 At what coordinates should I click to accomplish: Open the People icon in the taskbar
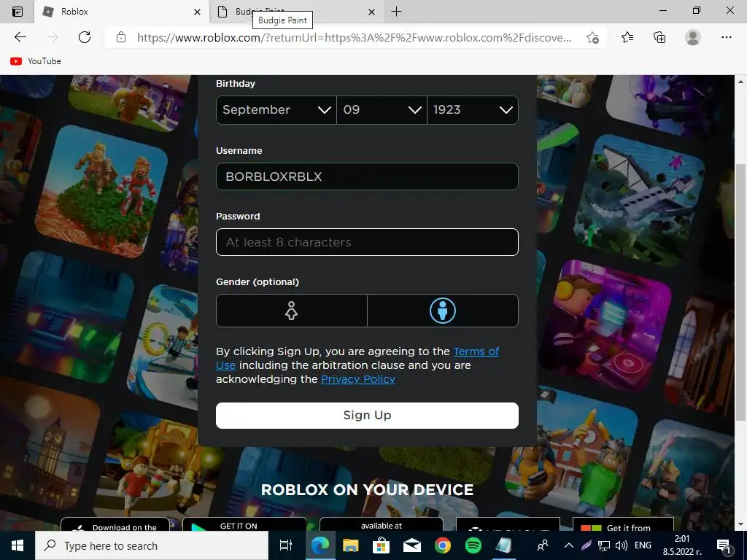coord(542,545)
